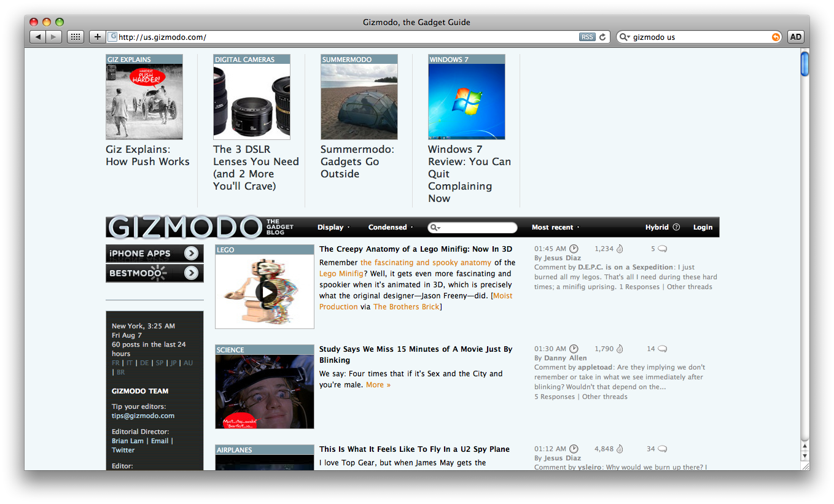Click the scrollbar down arrow
The height and width of the screenshot is (504, 834).
pyautogui.click(x=805, y=457)
